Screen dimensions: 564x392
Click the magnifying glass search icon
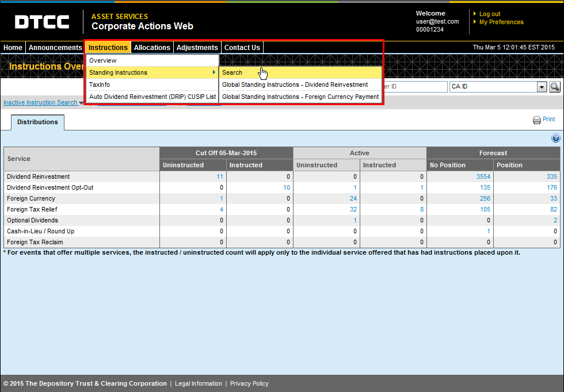555,87
